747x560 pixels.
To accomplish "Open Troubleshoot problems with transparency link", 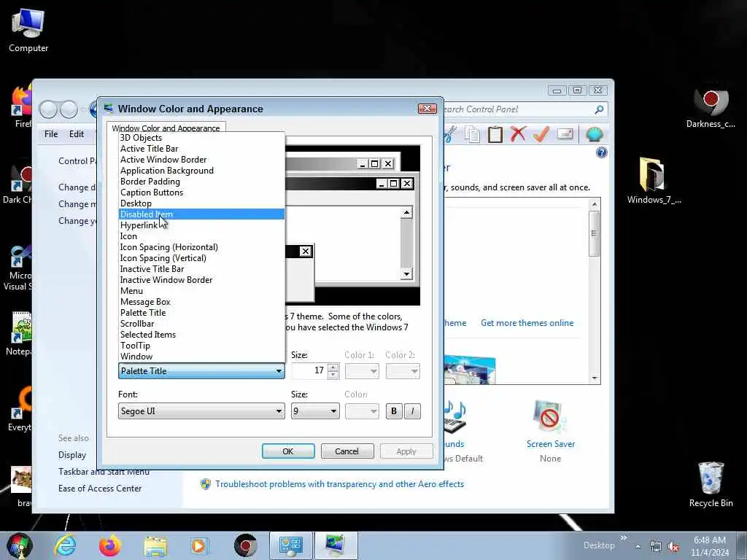I will pos(340,484).
